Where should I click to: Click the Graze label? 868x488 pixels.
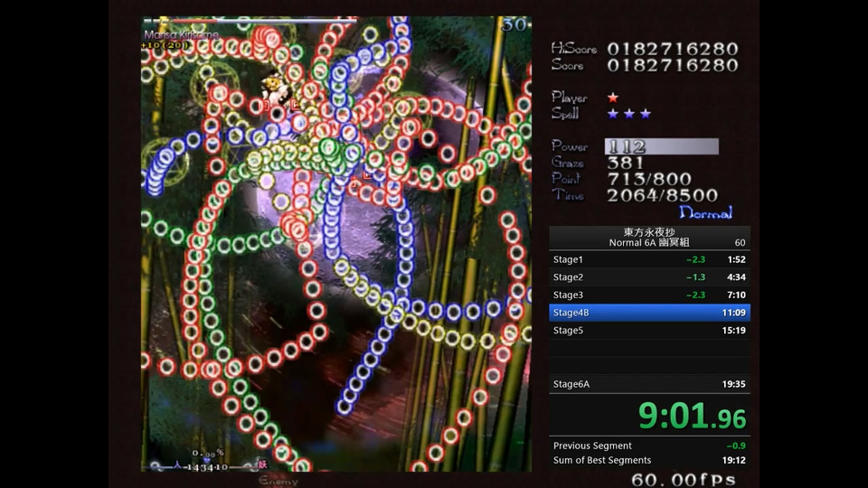click(x=568, y=163)
